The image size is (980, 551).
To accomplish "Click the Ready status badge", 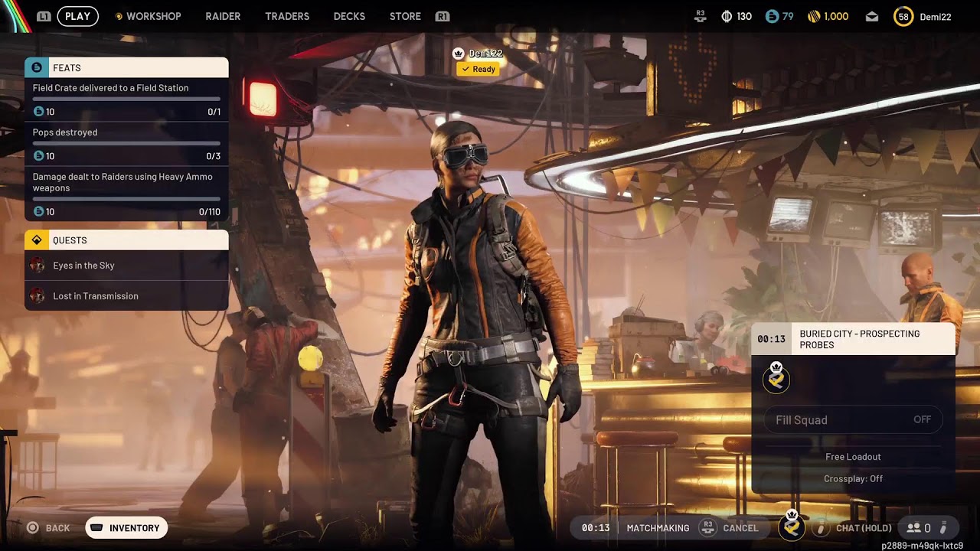I will pos(479,69).
